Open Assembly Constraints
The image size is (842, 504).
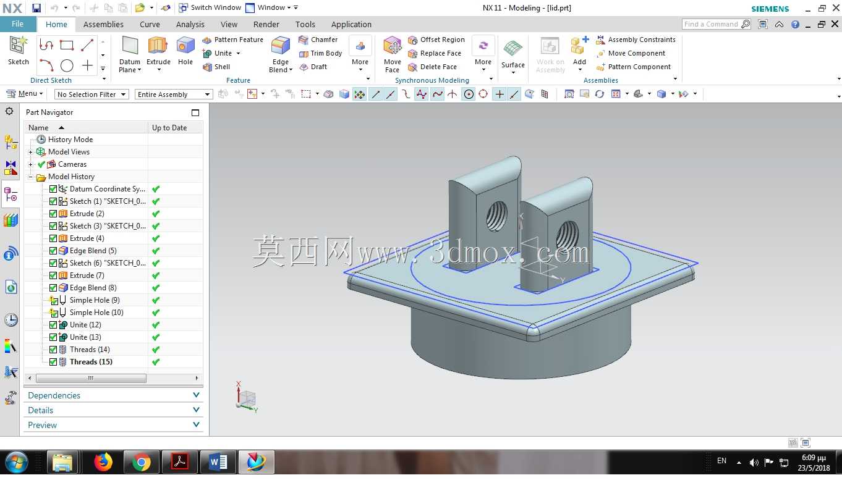click(x=636, y=40)
